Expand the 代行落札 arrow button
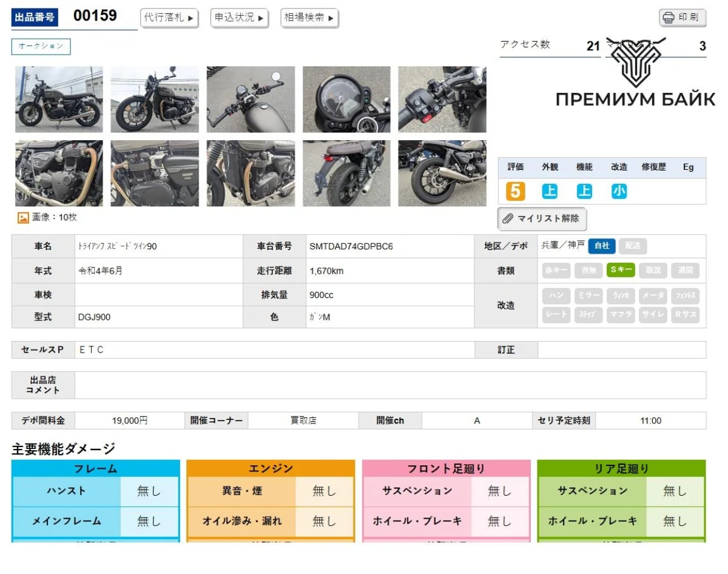Viewport: 728px width, 574px height. click(170, 18)
